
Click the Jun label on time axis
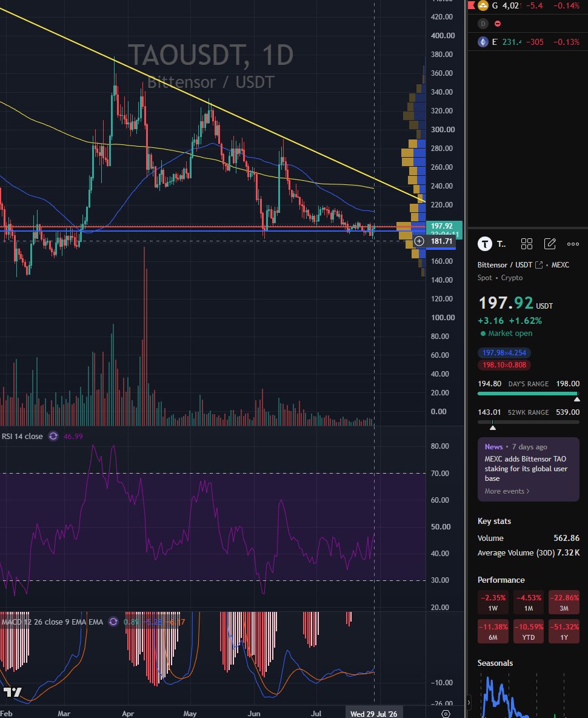[254, 714]
